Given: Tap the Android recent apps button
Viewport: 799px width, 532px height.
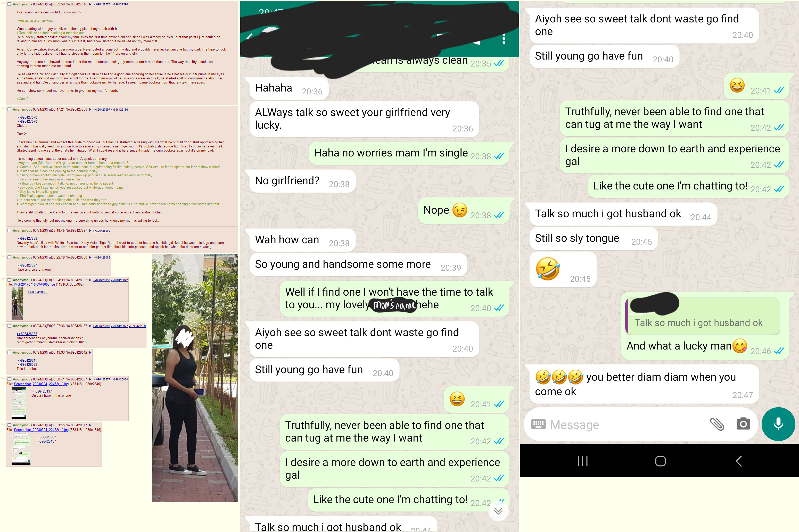Looking at the screenshot, I should pos(582,461).
